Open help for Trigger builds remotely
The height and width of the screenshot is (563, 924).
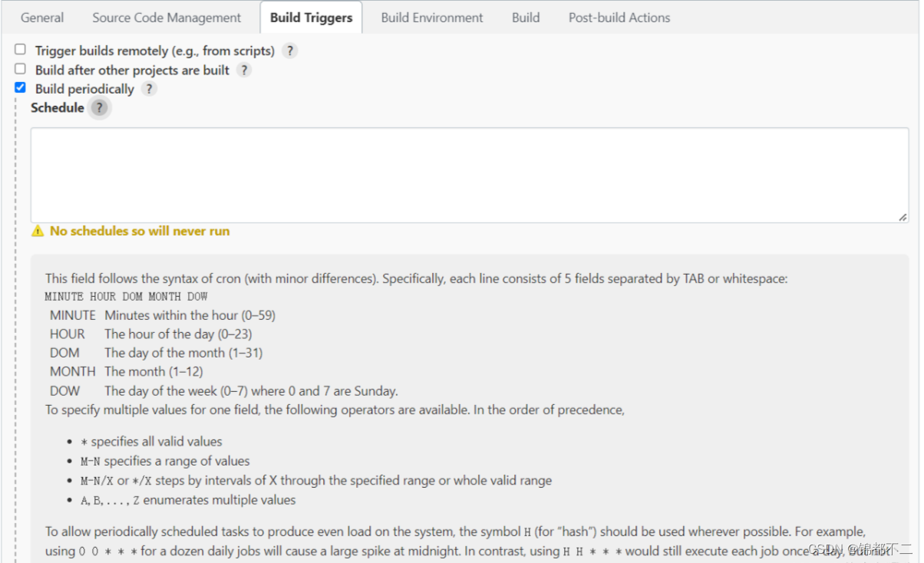coord(289,51)
